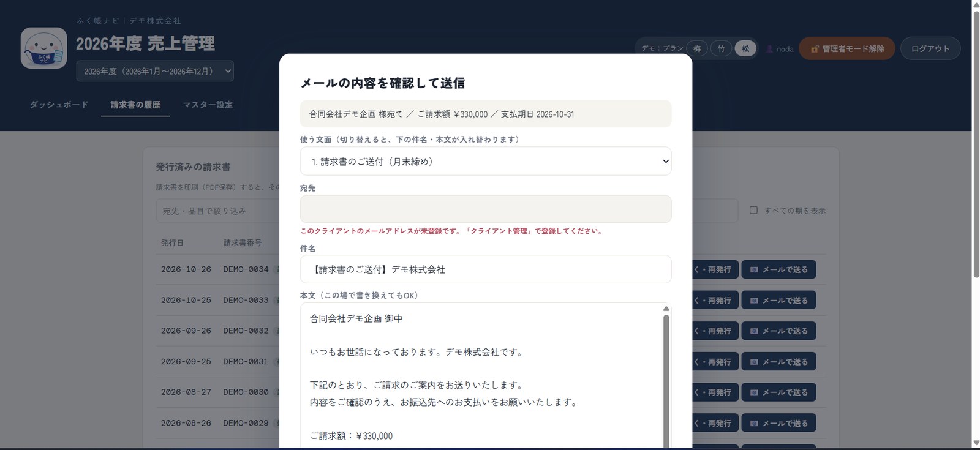Click the unregistered email address warning text

[x=452, y=231]
